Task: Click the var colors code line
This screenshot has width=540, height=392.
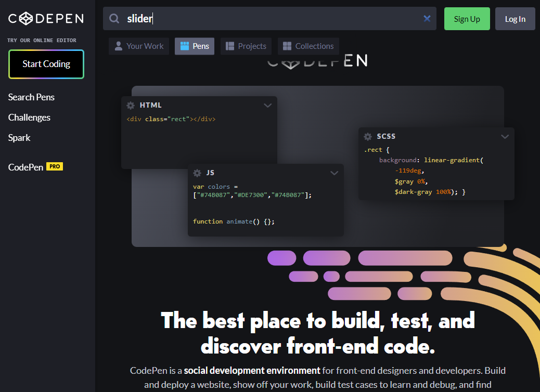Action: click(252, 191)
